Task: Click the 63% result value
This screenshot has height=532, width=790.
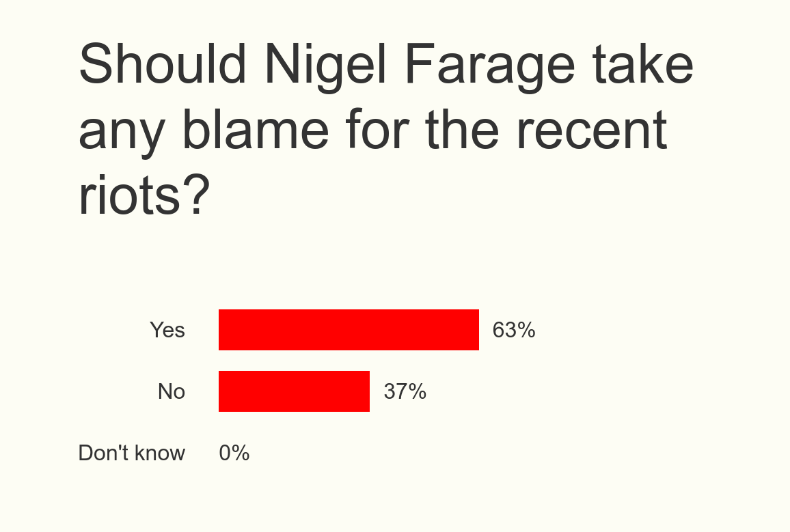Action: (x=514, y=331)
